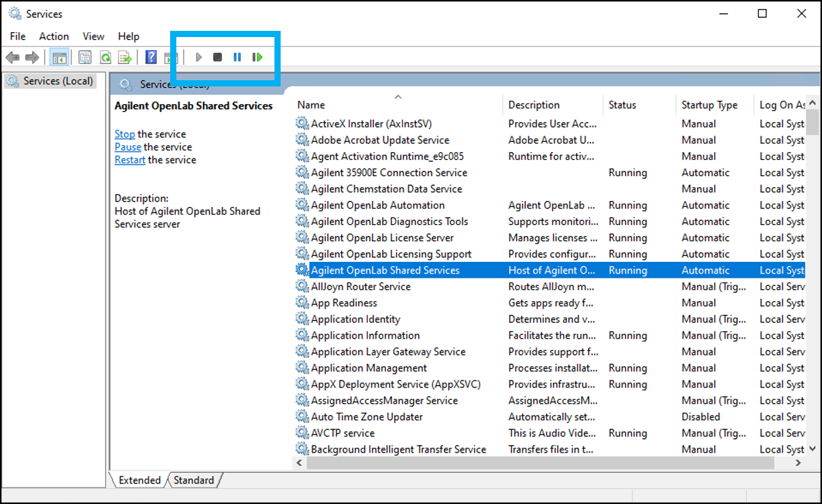Click Services app icon in title bar
The width and height of the screenshot is (822, 504).
click(14, 14)
